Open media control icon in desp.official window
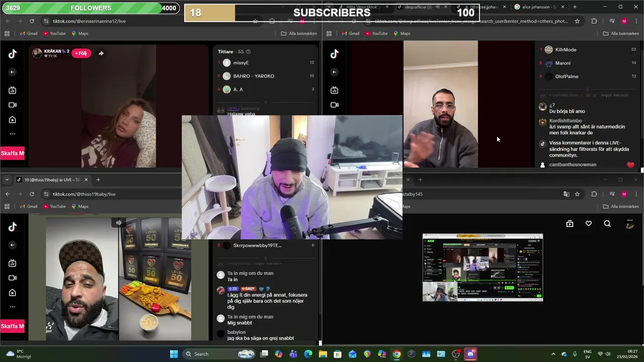The height and width of the screenshot is (362, 644). click(612, 21)
